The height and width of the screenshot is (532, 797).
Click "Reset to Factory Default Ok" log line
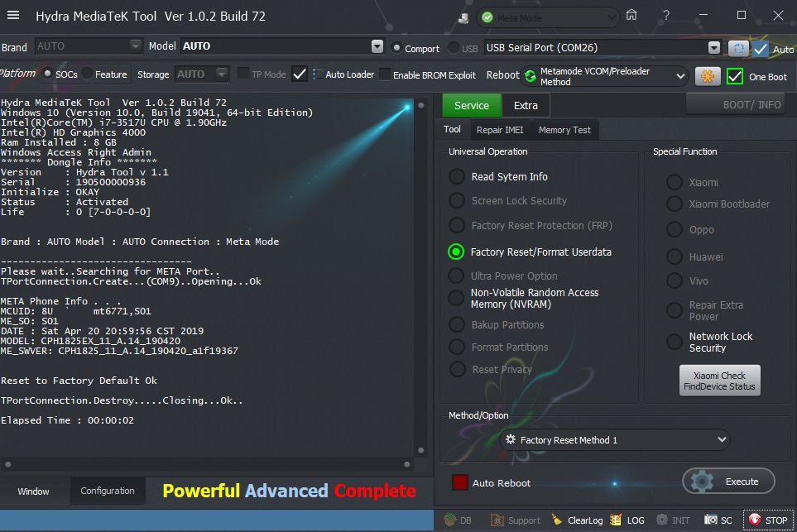click(x=79, y=381)
